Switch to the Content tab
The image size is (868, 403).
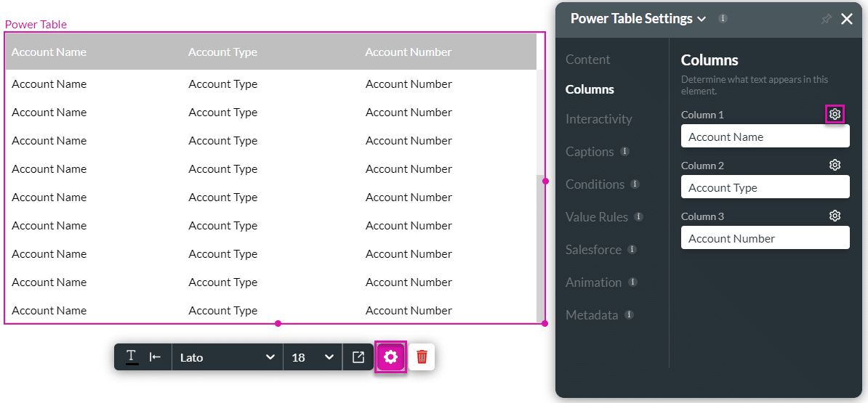click(588, 60)
